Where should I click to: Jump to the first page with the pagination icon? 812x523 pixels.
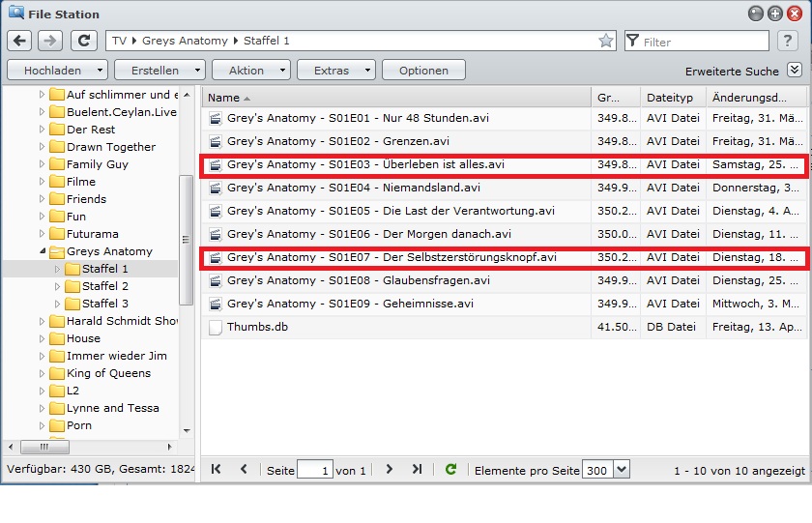(x=217, y=469)
